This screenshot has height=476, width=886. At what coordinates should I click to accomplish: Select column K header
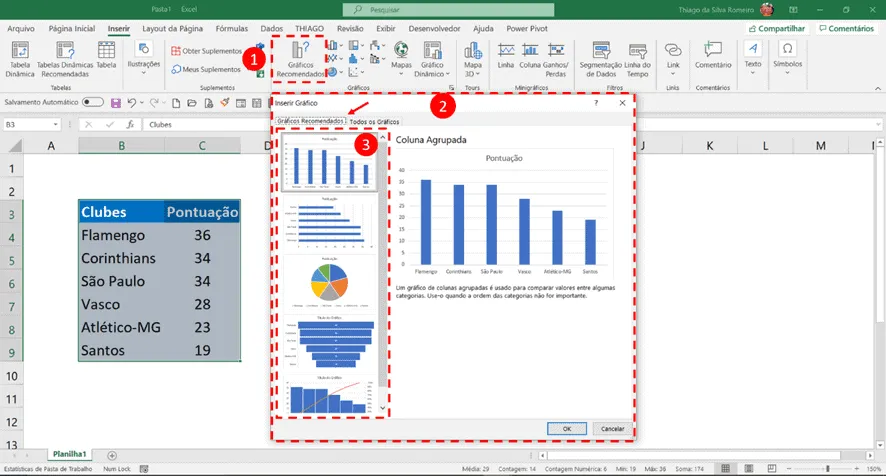pos(710,146)
